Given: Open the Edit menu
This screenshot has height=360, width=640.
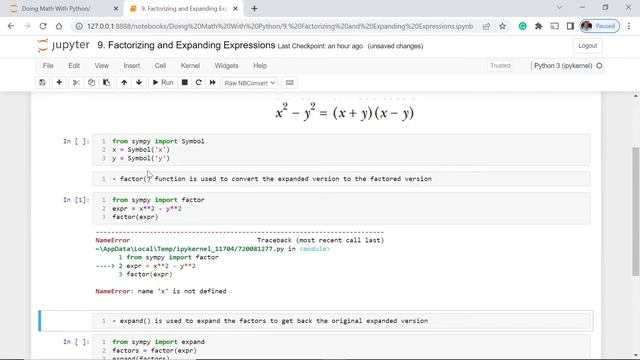Looking at the screenshot, I should point(74,66).
